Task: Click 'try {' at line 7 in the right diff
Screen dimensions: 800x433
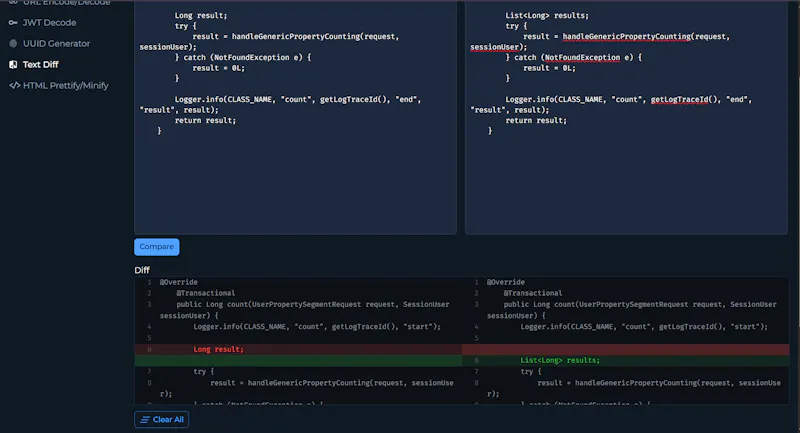Action: click(x=531, y=371)
